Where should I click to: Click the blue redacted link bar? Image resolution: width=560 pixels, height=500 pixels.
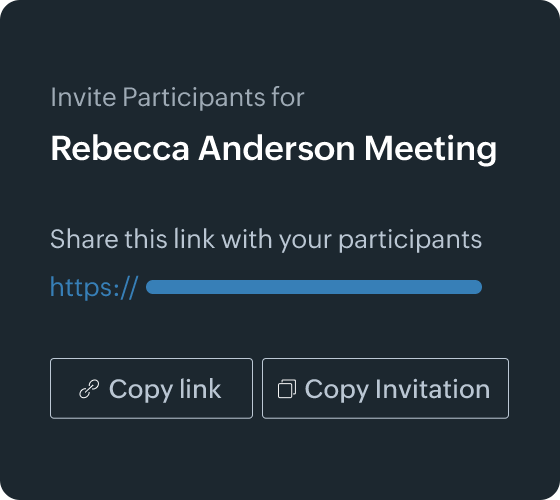pyautogui.click(x=314, y=287)
